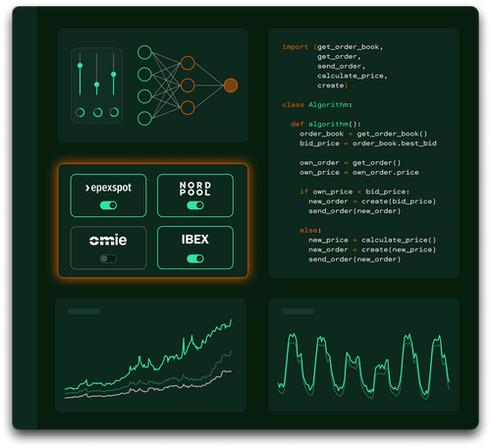491x448 pixels.
Task: Click the middle round knob under sliders
Action: [x=97, y=112]
